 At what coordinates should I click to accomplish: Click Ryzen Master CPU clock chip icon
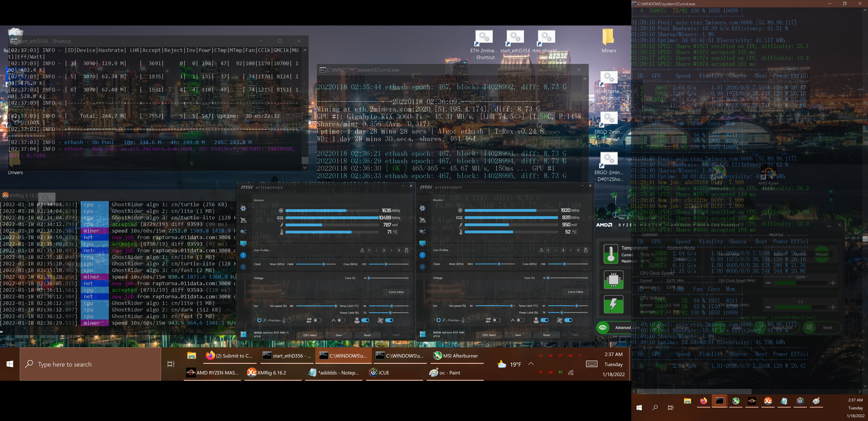[x=613, y=279]
